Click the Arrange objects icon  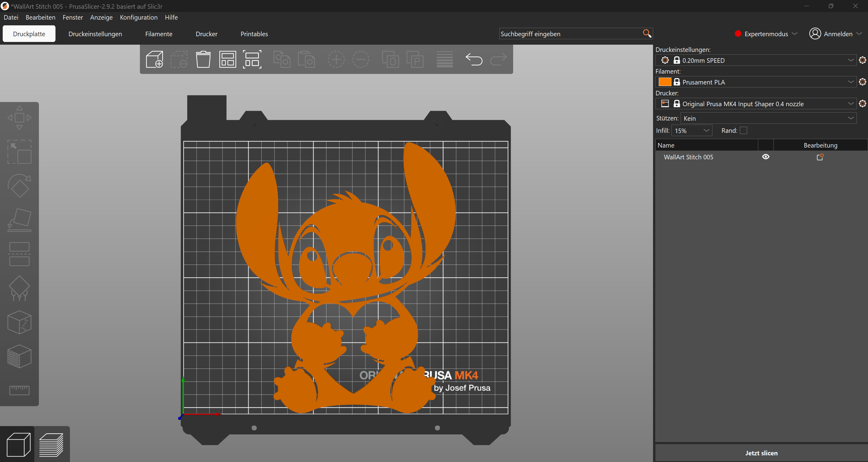(x=228, y=59)
